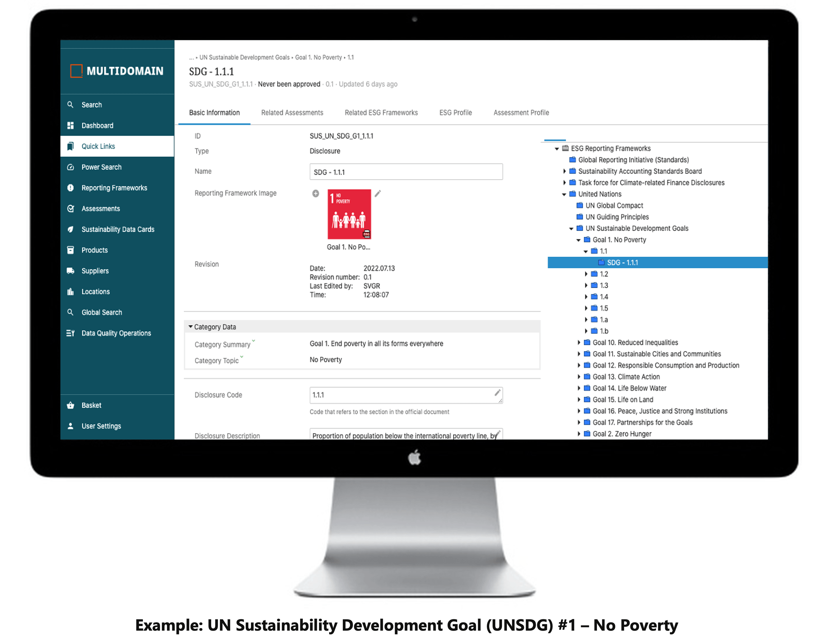Expand the 1.a tree node
This screenshot has height=644, width=816.
point(586,319)
